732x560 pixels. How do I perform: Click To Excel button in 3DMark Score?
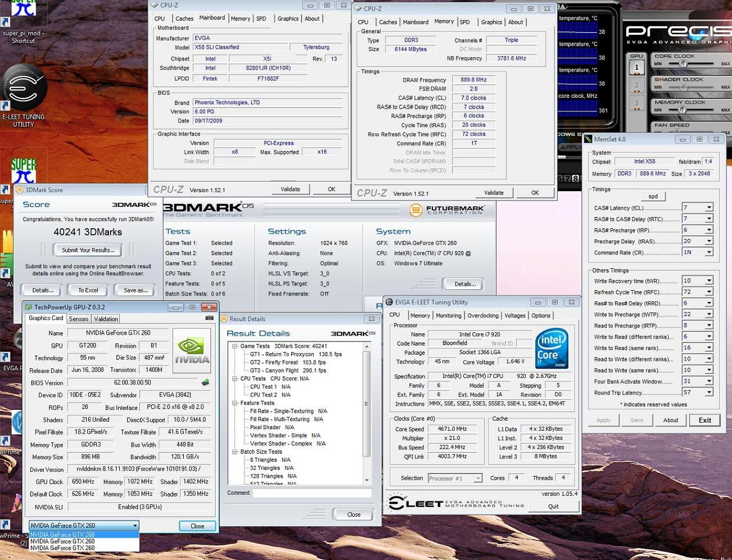point(88,290)
